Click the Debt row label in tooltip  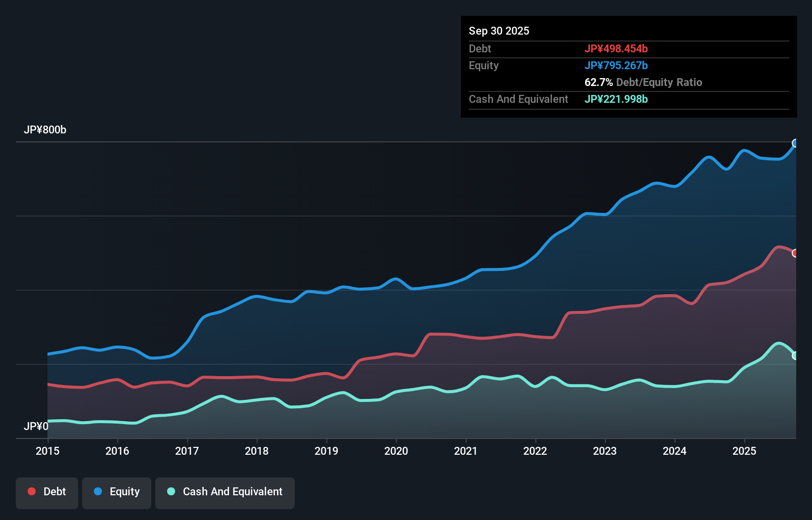pyautogui.click(x=480, y=48)
